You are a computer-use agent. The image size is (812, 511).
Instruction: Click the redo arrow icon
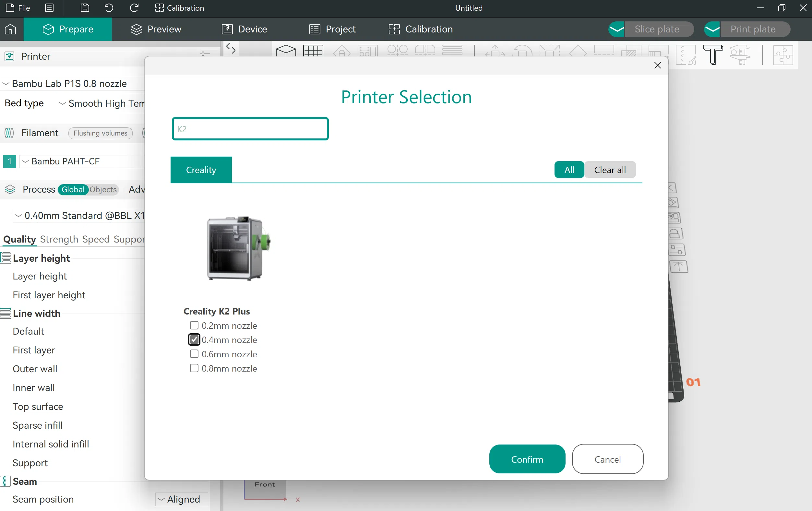pyautogui.click(x=134, y=8)
